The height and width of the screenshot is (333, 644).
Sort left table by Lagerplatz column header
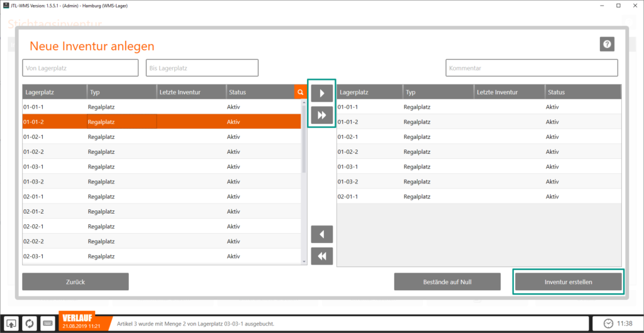point(54,92)
